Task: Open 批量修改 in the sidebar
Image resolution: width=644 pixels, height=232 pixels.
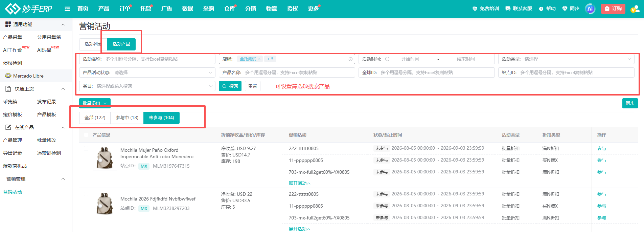Action: pyautogui.click(x=47, y=140)
